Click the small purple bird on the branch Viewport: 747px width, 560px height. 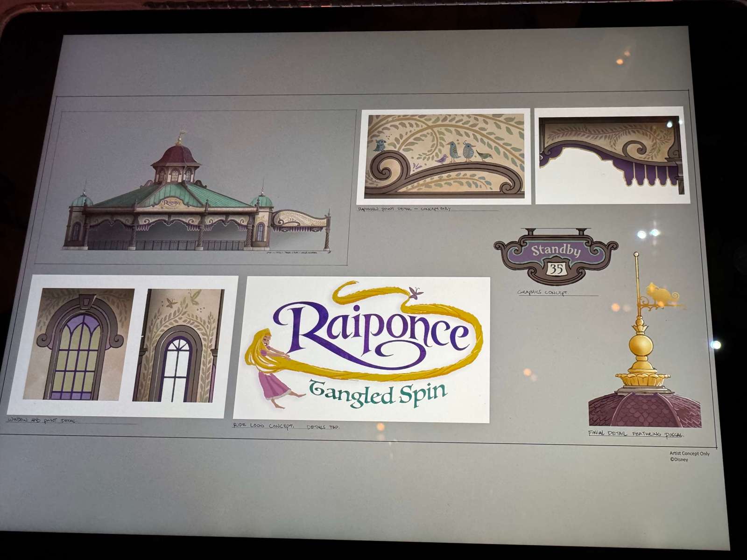[x=441, y=160]
